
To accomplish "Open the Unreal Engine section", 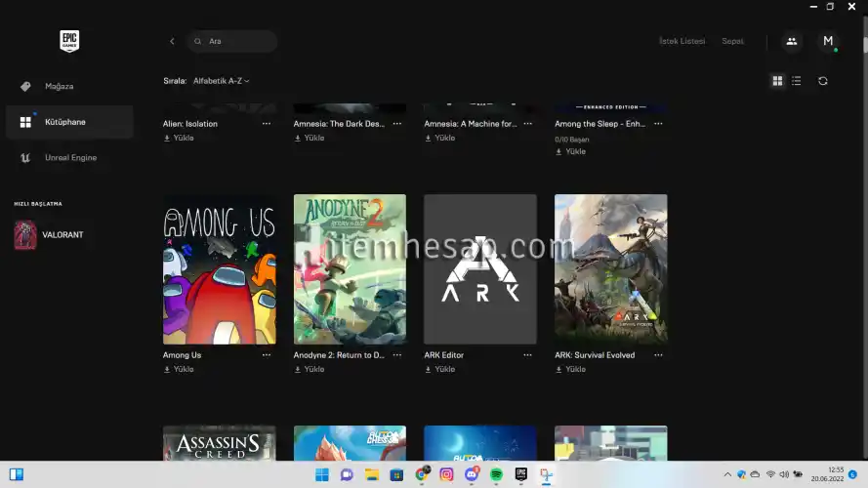I will 70,157.
